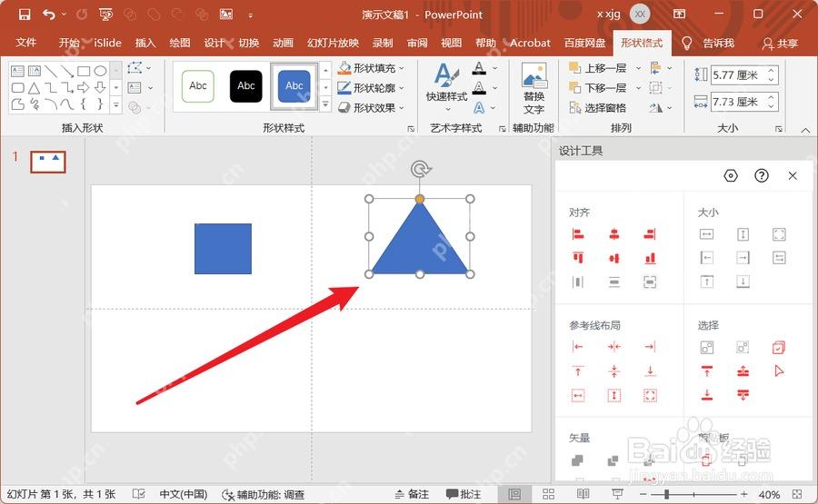The width and height of the screenshot is (818, 504).
Task: Align bottom in the design tools panel
Action: pyautogui.click(x=650, y=258)
